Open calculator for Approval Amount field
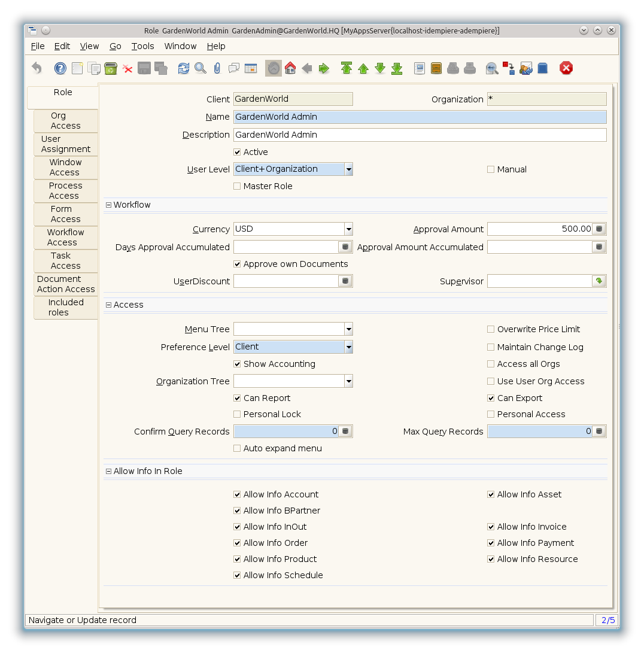This screenshot has width=644, height=653. tap(599, 229)
